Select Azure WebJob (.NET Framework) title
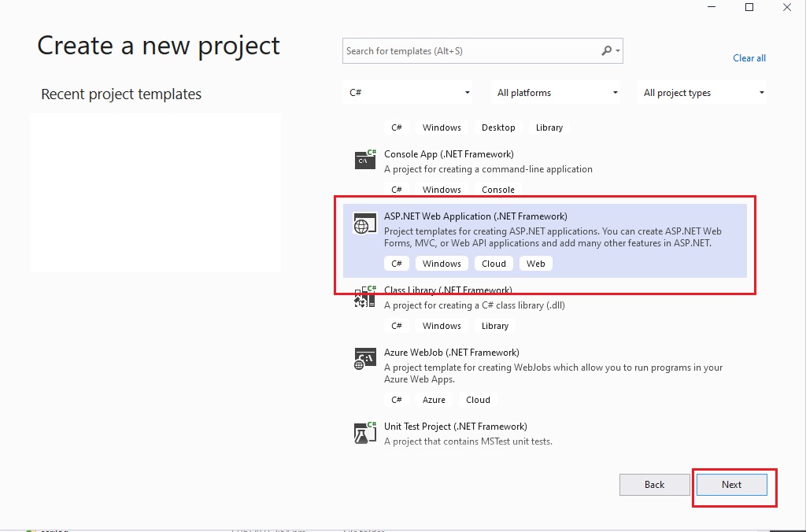 pyautogui.click(x=451, y=353)
